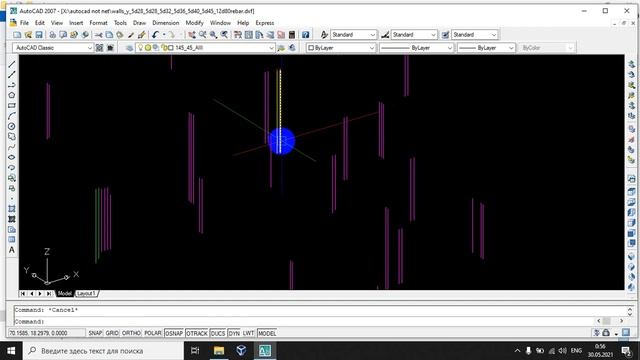Select the Revision Cloud tool
The image size is (640, 360).
12,137
